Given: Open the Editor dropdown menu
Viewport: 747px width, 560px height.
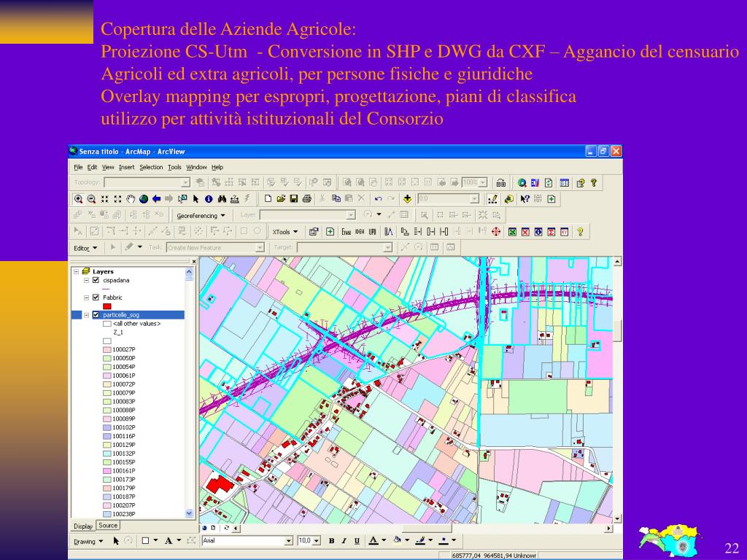Looking at the screenshot, I should click(85, 248).
